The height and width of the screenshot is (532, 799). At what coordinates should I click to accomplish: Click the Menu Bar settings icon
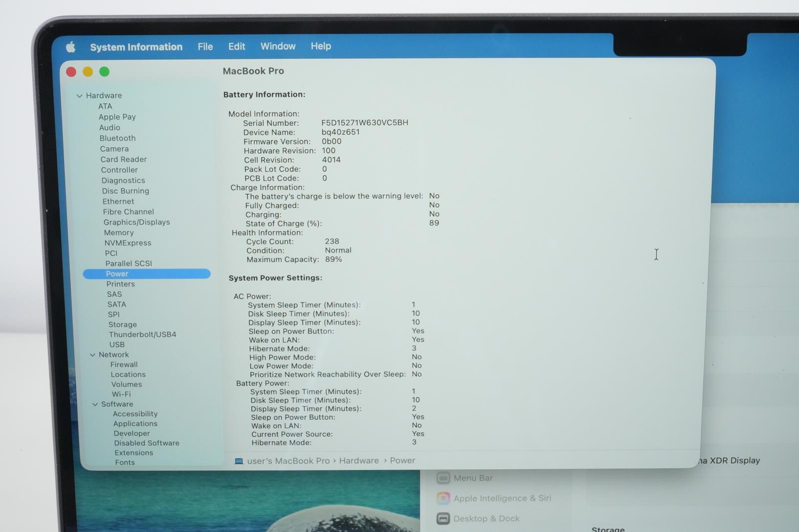click(x=443, y=478)
